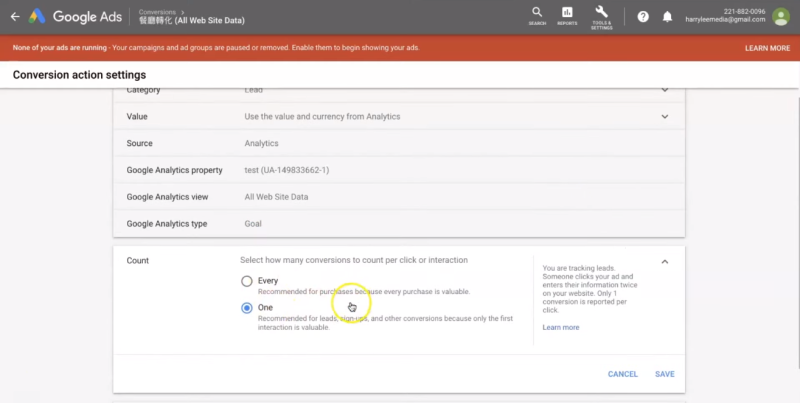Image resolution: width=800 pixels, height=403 pixels.
Task: Open the Help question mark icon
Action: point(643,17)
